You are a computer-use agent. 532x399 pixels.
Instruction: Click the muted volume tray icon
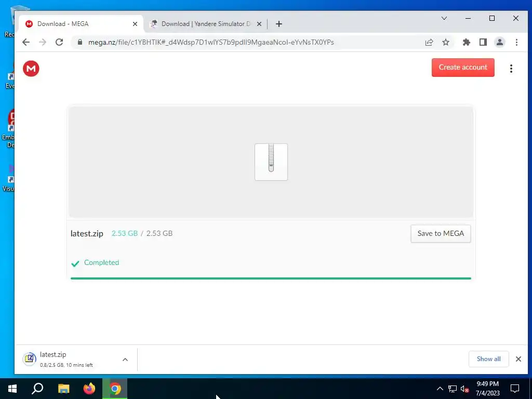[x=464, y=389]
